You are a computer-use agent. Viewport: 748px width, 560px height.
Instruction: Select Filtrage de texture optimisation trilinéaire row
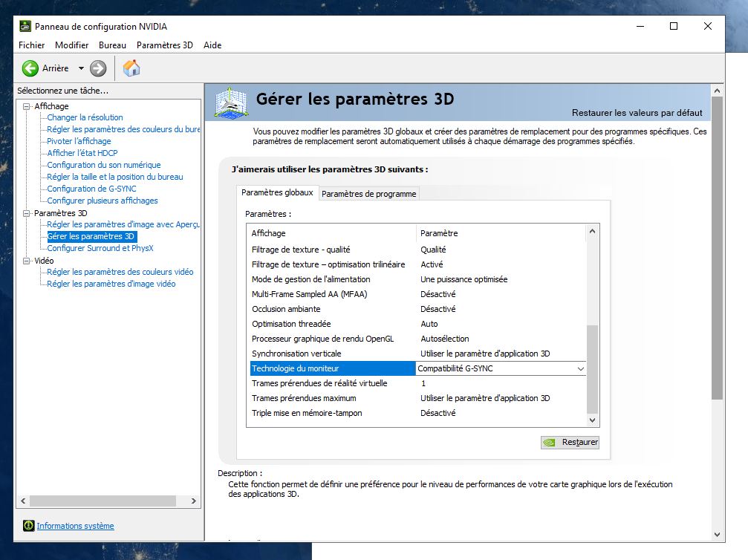418,264
